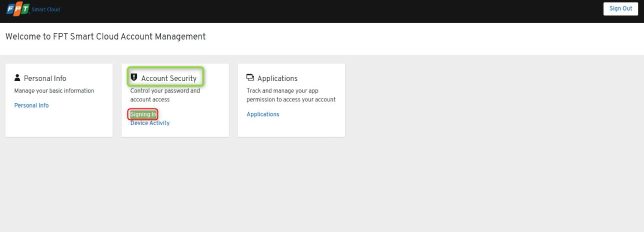Click the Account Security card heading
This screenshot has height=232, width=644.
point(169,78)
